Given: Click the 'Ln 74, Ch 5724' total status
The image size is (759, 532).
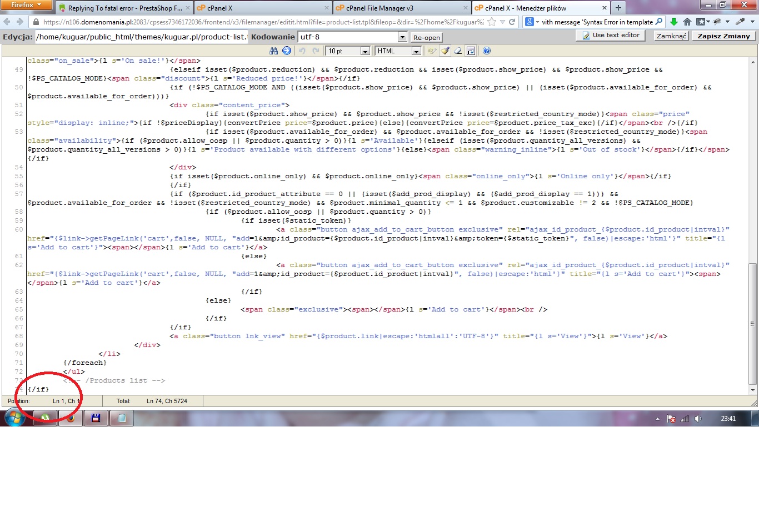Looking at the screenshot, I should (x=167, y=401).
